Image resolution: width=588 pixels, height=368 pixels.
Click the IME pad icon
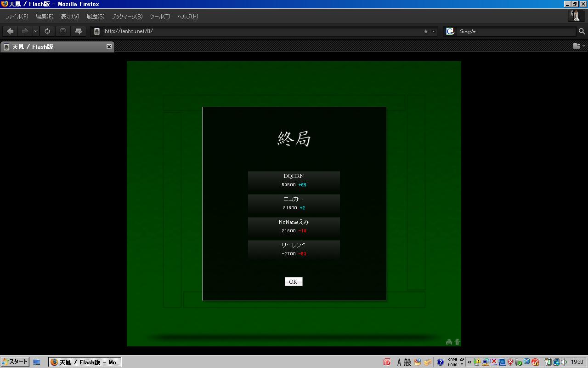click(418, 362)
